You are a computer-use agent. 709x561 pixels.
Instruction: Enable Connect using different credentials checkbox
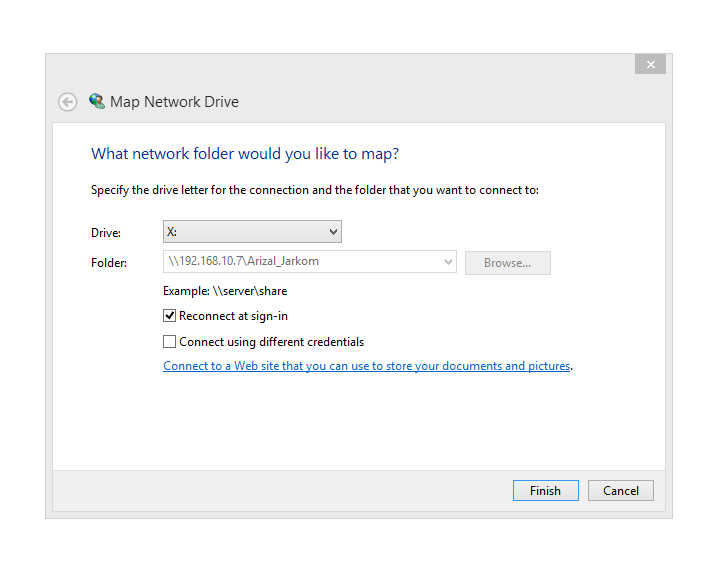coord(170,341)
